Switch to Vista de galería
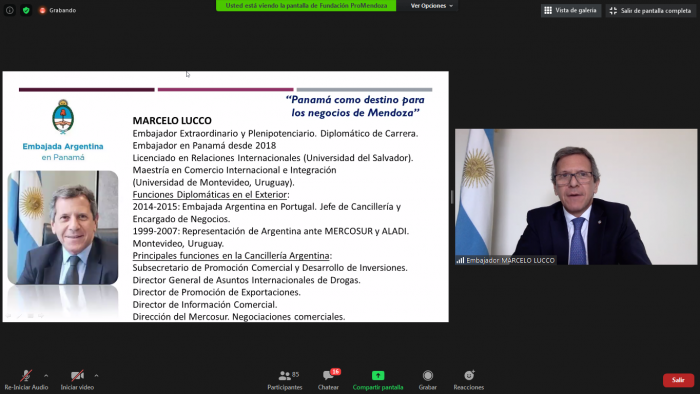700x394 pixels. 571,10
